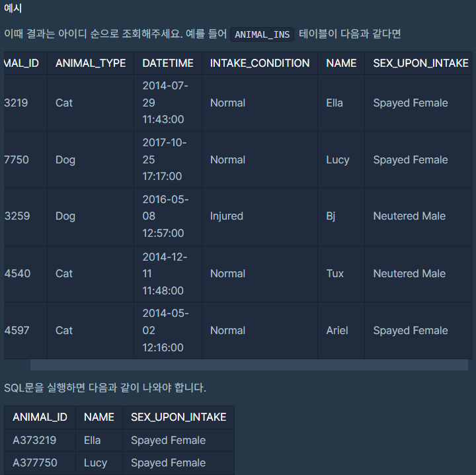Click SEX_UPON_INTAKE header in result table

point(178,417)
